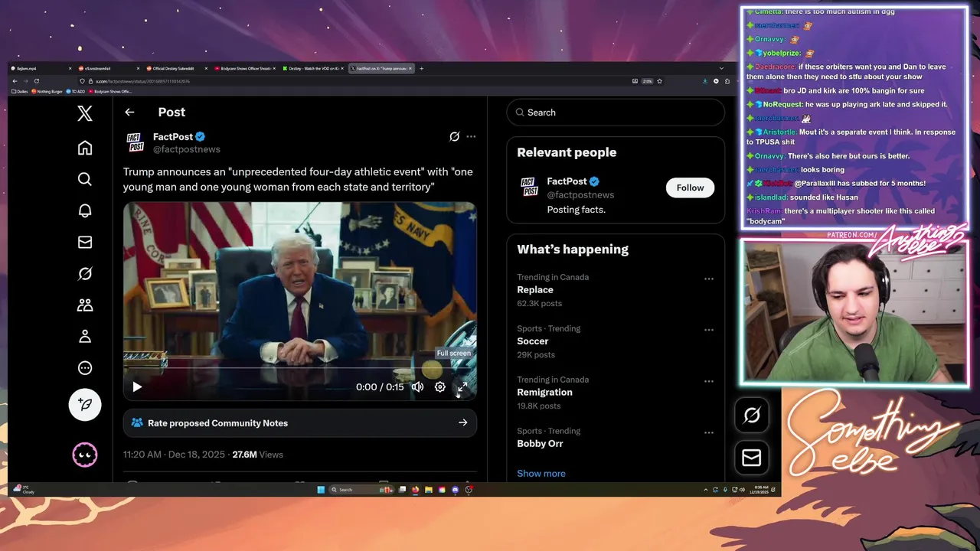Open Windows Start menu

321,490
